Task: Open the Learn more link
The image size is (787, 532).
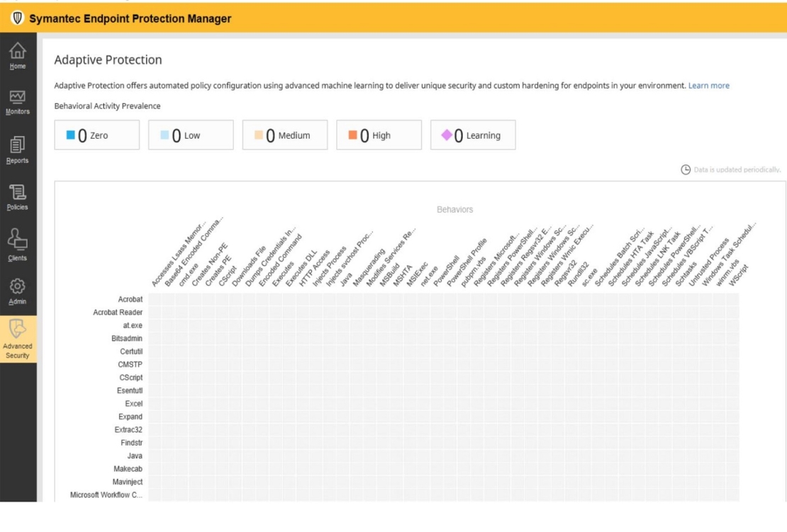Action: (708, 86)
